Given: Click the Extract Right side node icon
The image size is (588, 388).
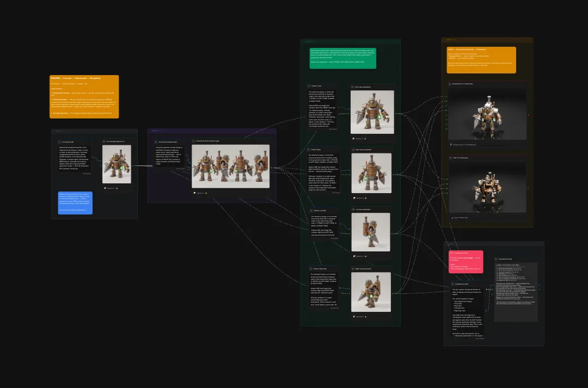Looking at the screenshot, I should (311, 269).
